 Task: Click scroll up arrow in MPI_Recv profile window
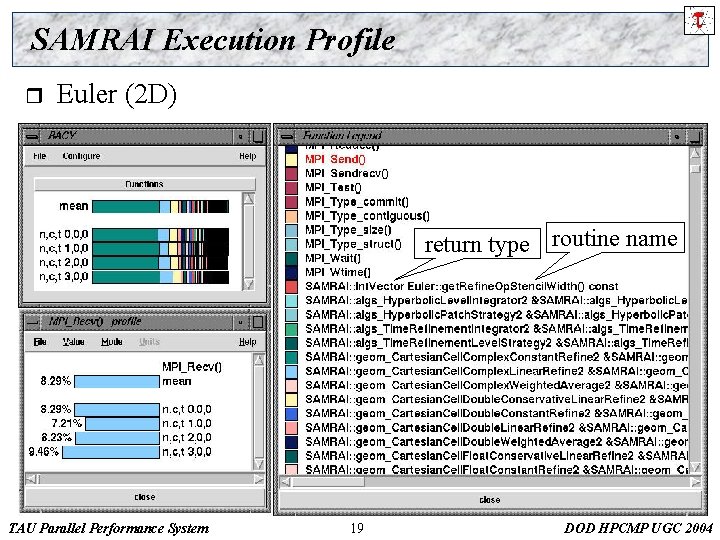[x=259, y=360]
